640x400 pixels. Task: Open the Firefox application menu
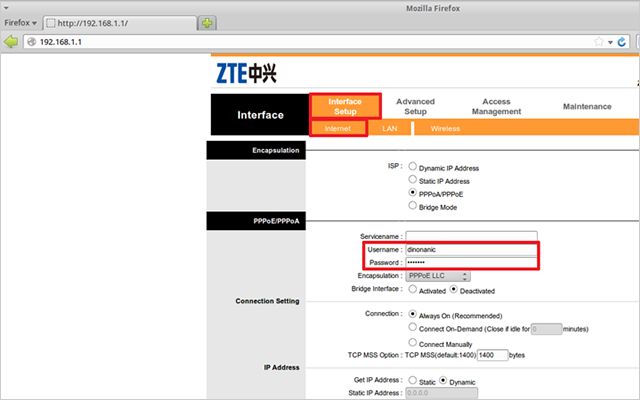coord(20,21)
